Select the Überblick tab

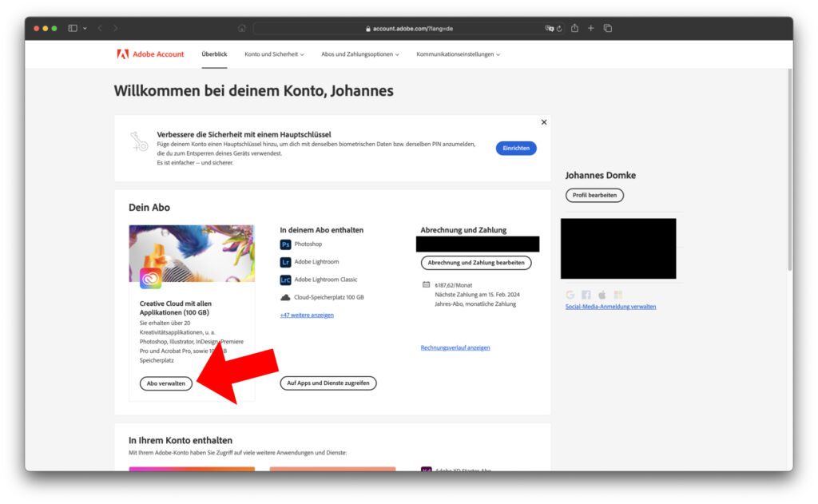pos(214,54)
